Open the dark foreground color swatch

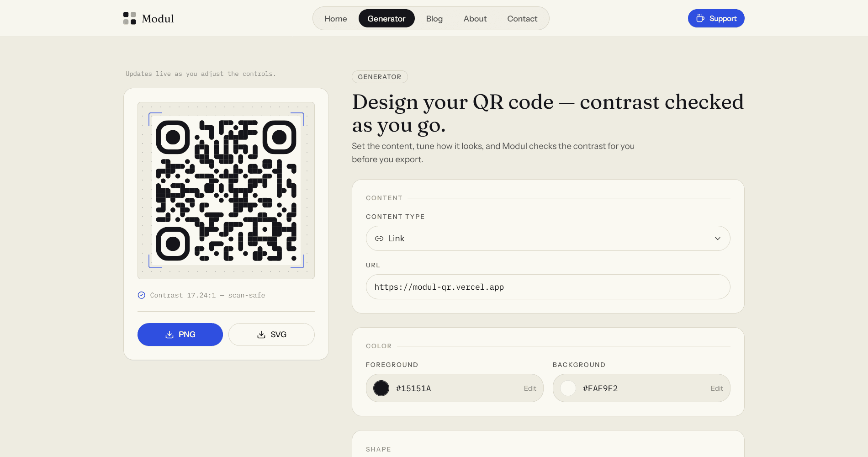pyautogui.click(x=381, y=388)
